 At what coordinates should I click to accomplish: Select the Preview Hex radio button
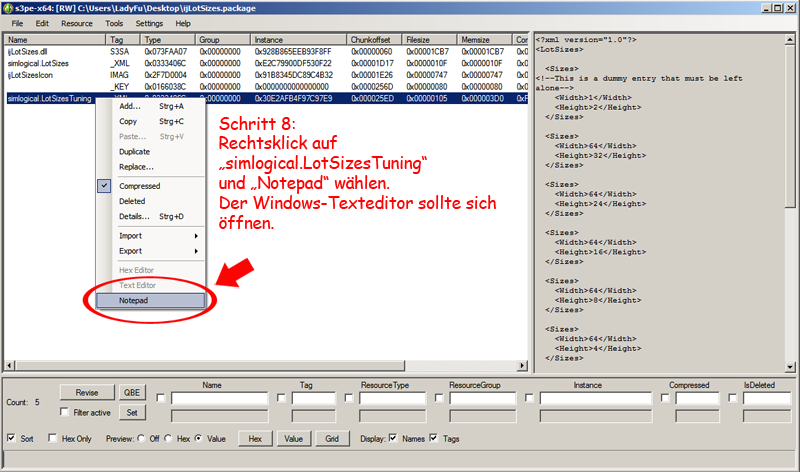pyautogui.click(x=168, y=438)
